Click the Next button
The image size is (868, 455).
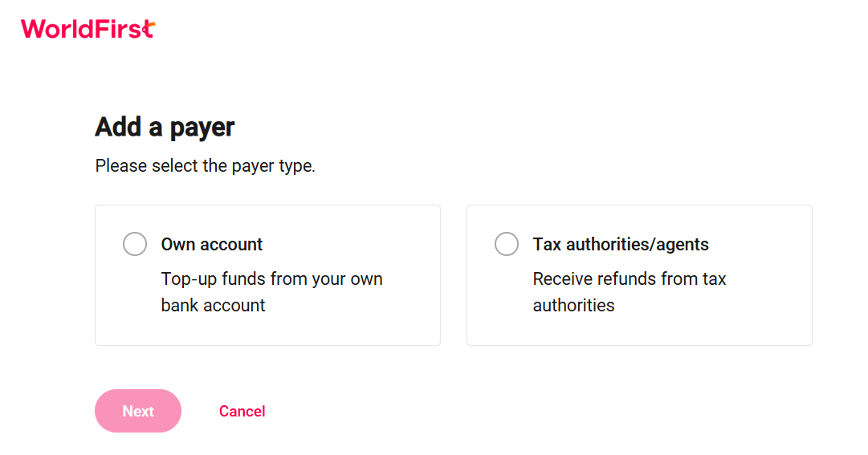[138, 411]
